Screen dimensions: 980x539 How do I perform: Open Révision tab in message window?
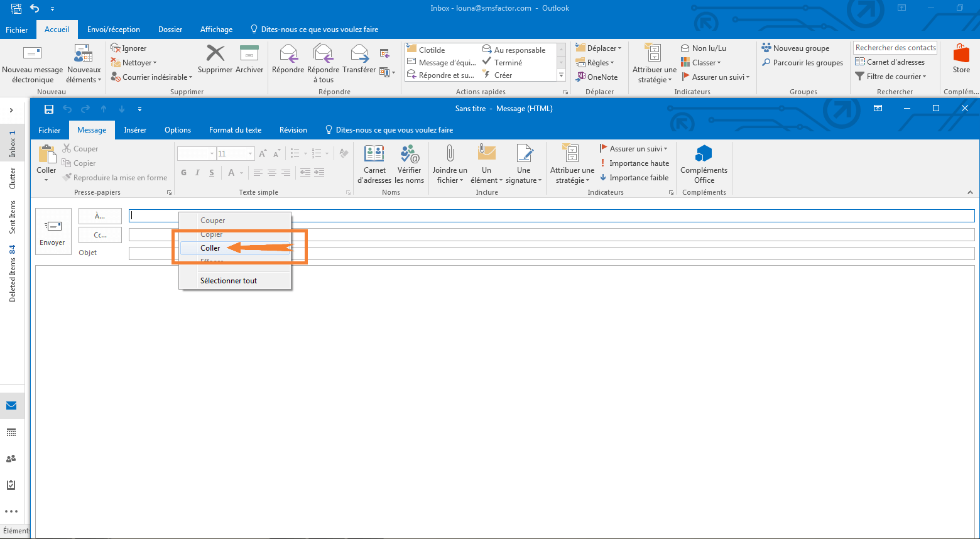[293, 130]
